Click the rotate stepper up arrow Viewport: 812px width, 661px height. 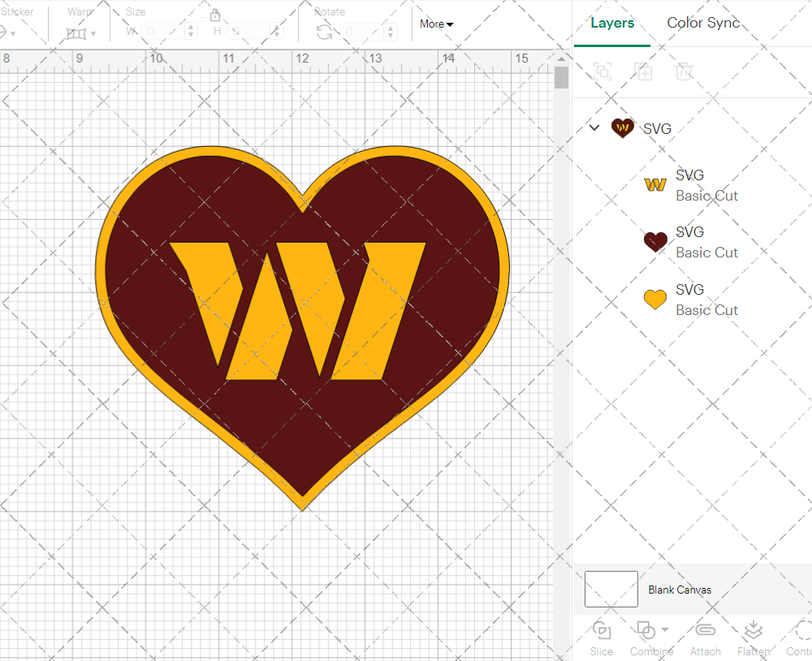(x=391, y=28)
